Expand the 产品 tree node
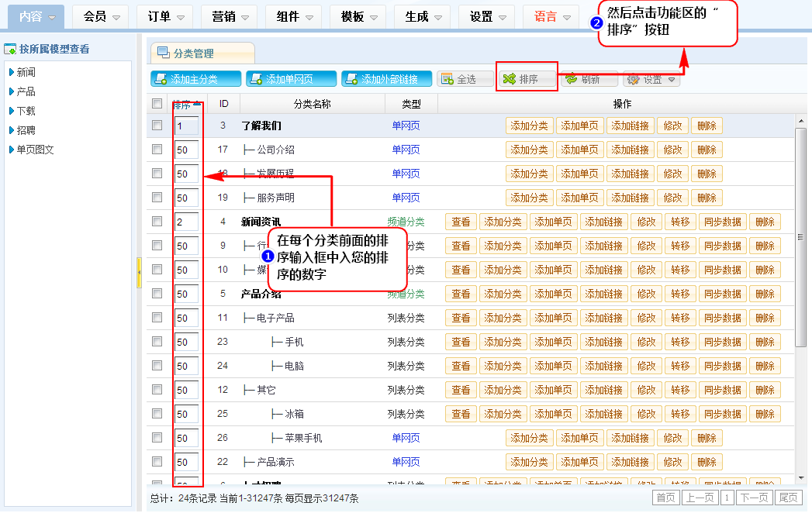The image size is (812, 513). coord(12,91)
